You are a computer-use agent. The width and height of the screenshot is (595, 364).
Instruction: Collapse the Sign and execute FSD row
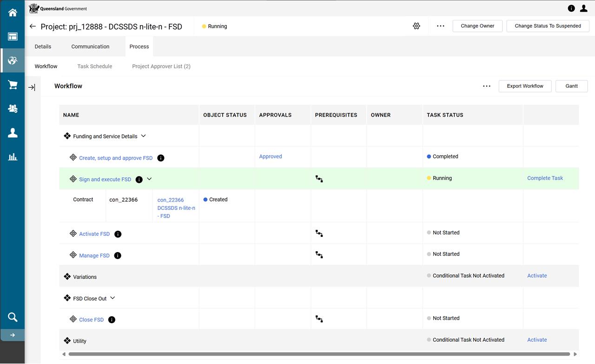(149, 179)
